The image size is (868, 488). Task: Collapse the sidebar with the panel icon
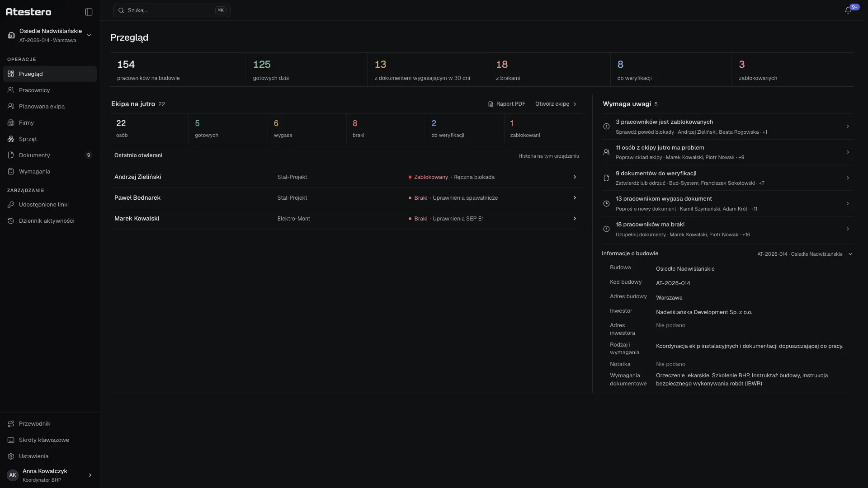(x=89, y=12)
